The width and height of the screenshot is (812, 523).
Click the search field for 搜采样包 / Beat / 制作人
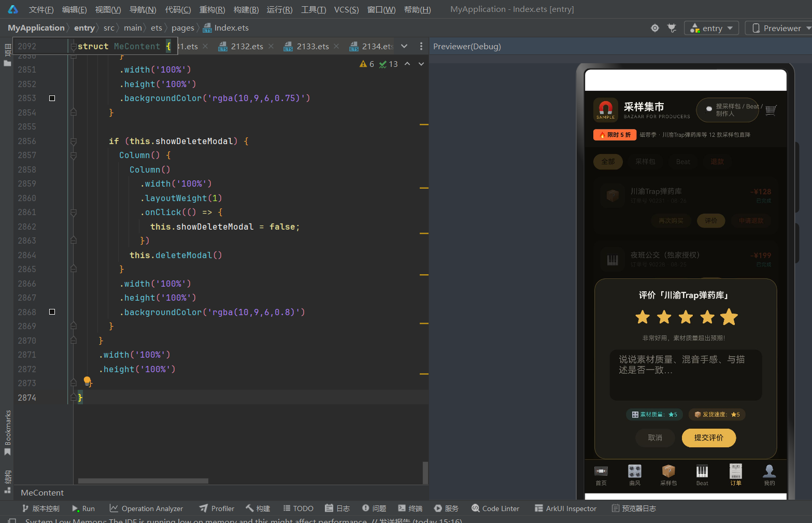click(x=728, y=109)
